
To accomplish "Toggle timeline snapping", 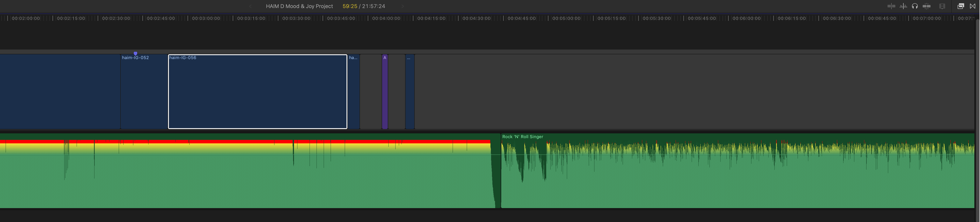I will pos(927,6).
